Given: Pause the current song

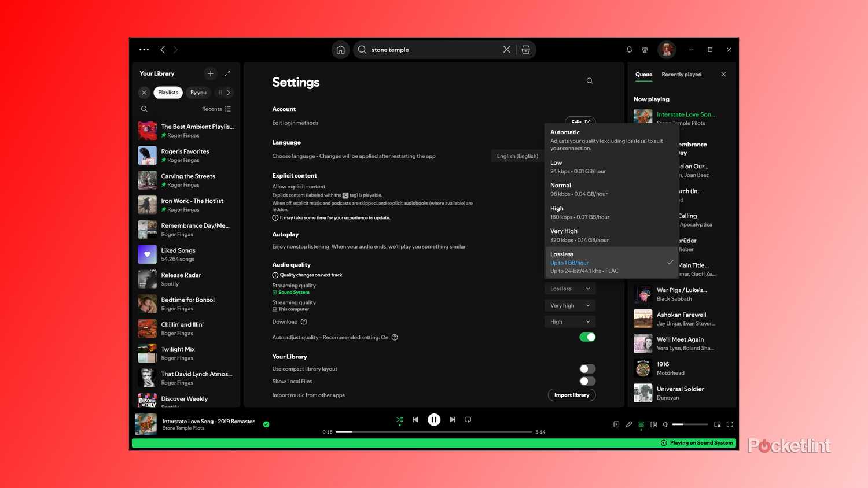Looking at the screenshot, I should tap(434, 419).
